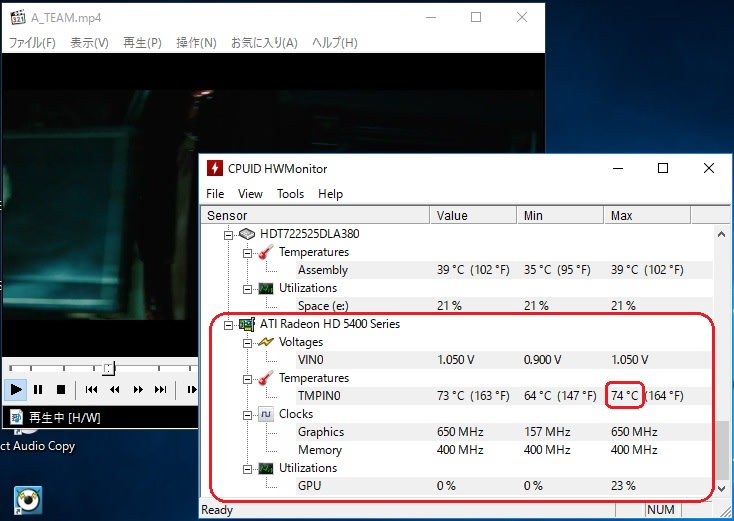
Task: Select the Assembly temperature row
Action: 505,270
